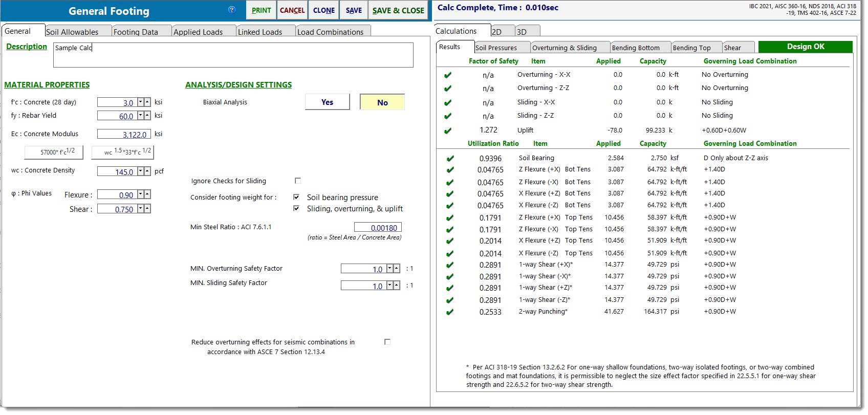The height and width of the screenshot is (415, 868).
Task: Open the Overturning & Sliding results tab
Action: coord(570,48)
